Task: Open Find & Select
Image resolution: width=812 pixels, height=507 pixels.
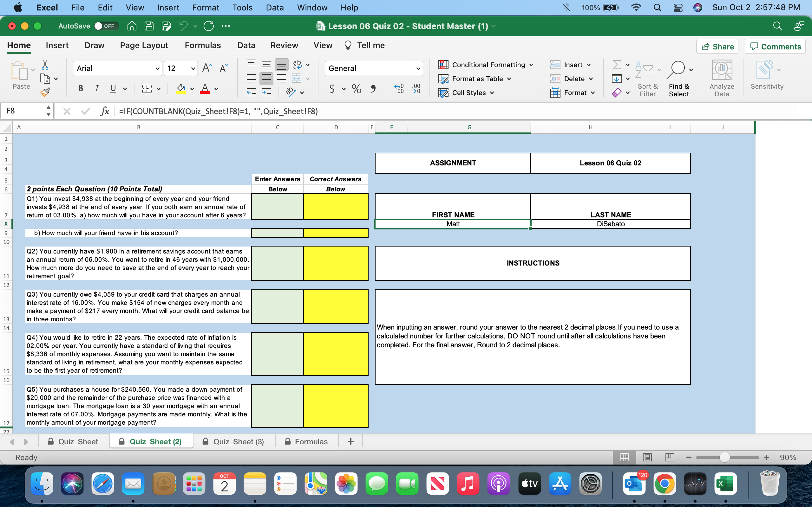Action: point(679,78)
